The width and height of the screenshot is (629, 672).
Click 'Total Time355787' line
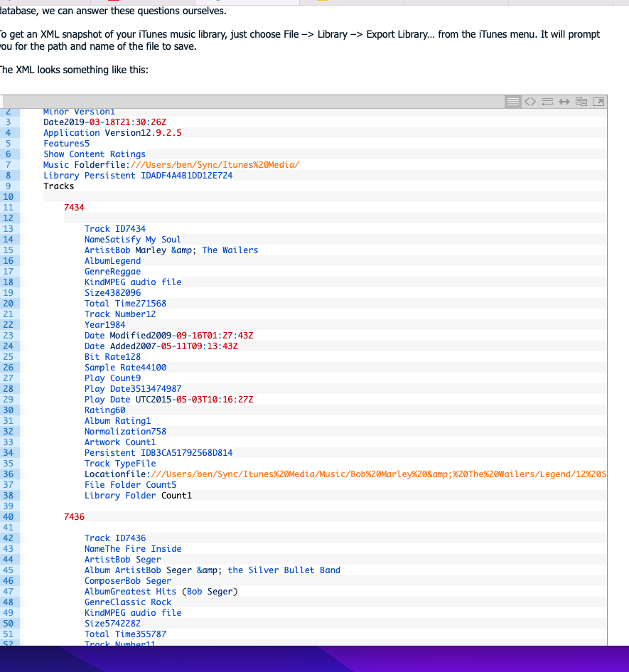tap(125, 634)
